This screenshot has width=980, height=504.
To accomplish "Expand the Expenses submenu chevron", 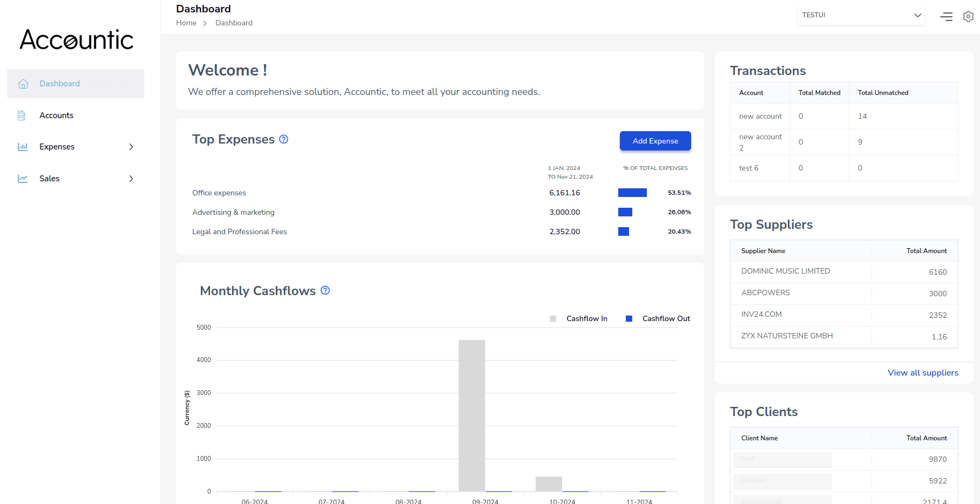I will coord(131,147).
